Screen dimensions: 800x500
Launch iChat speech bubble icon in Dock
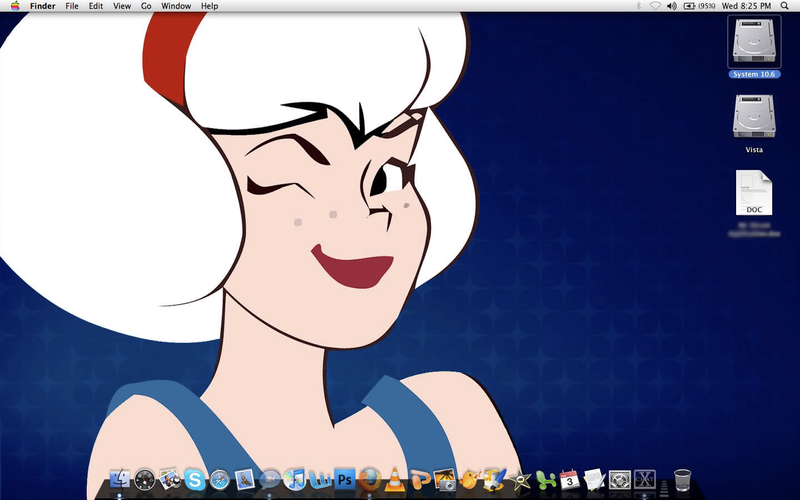tap(269, 480)
